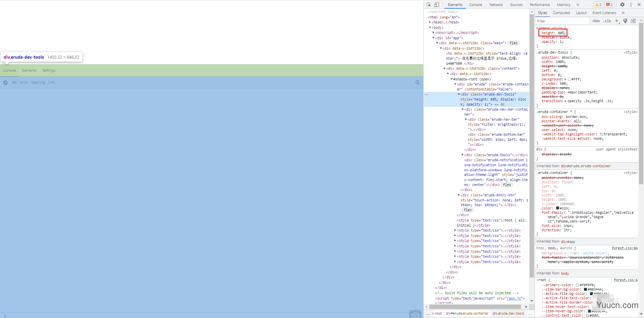The width and height of the screenshot is (644, 318).
Task: Clear the Eruda console log
Action: point(6,83)
